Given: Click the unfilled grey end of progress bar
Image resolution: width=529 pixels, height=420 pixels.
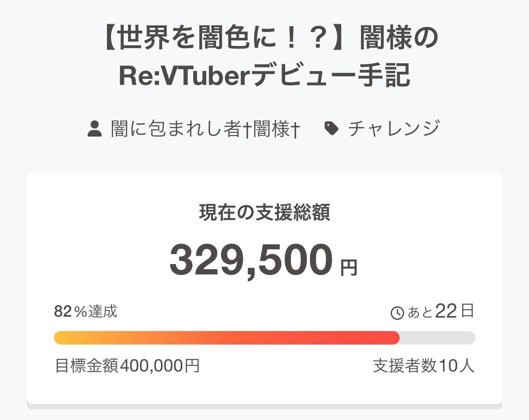Looking at the screenshot, I should click(437, 338).
